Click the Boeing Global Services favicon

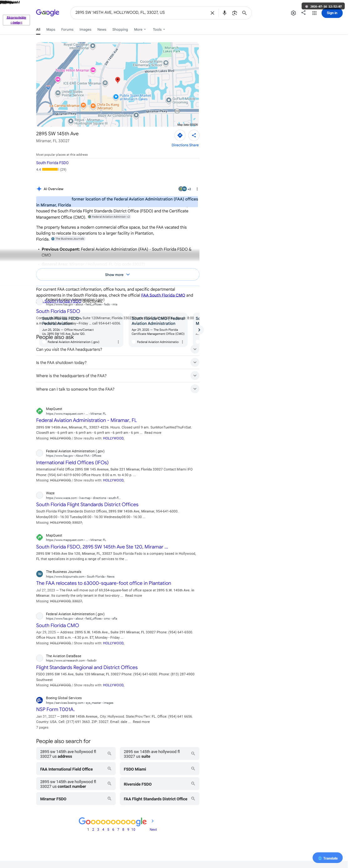(x=39, y=700)
